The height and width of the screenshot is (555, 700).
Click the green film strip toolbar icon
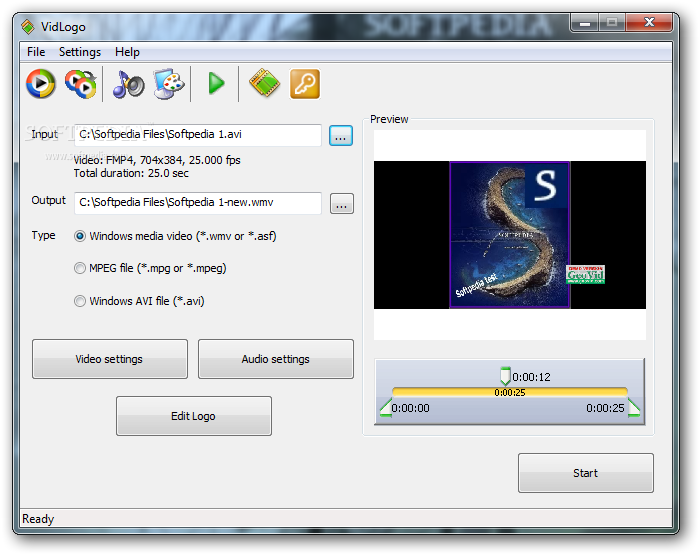[x=264, y=83]
